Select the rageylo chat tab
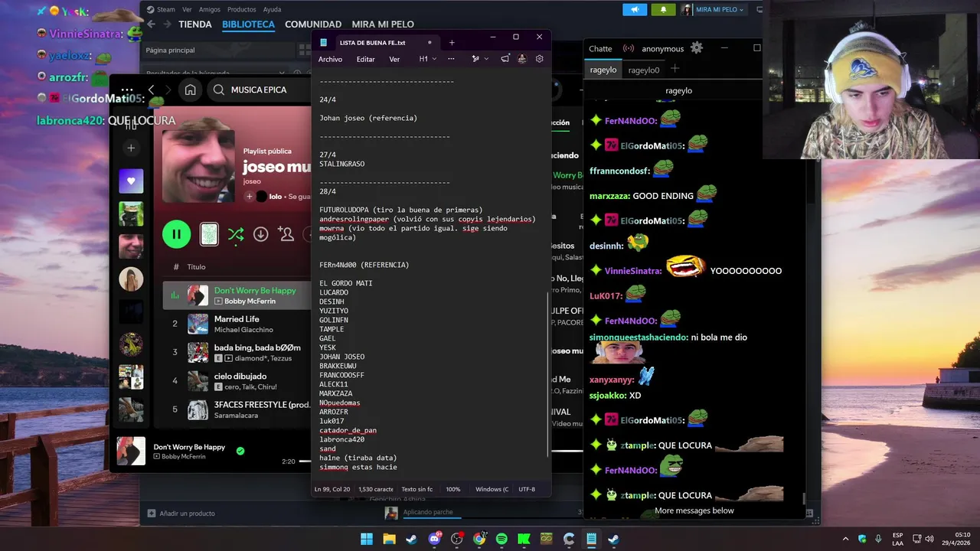Viewport: 980px width, 551px height. coord(603,70)
